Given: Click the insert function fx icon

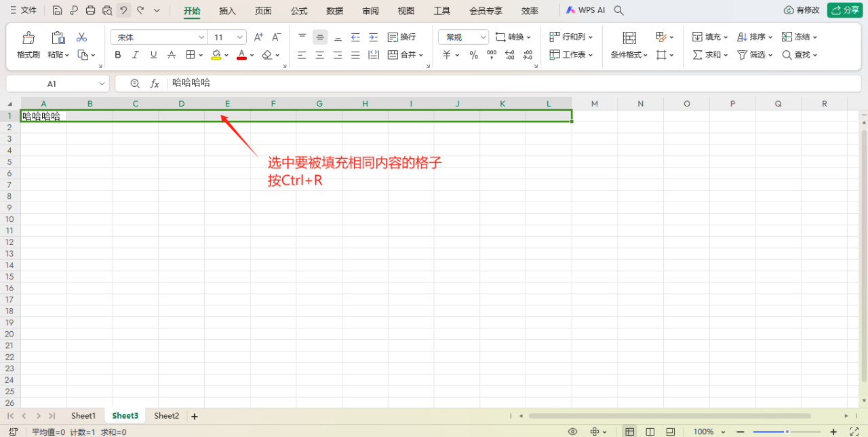Looking at the screenshot, I should point(155,83).
